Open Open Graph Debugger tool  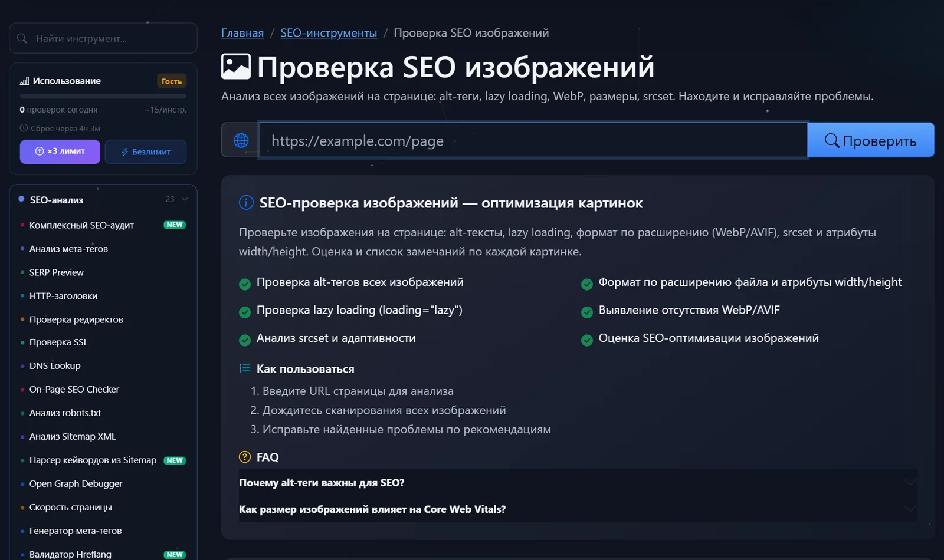[76, 483]
